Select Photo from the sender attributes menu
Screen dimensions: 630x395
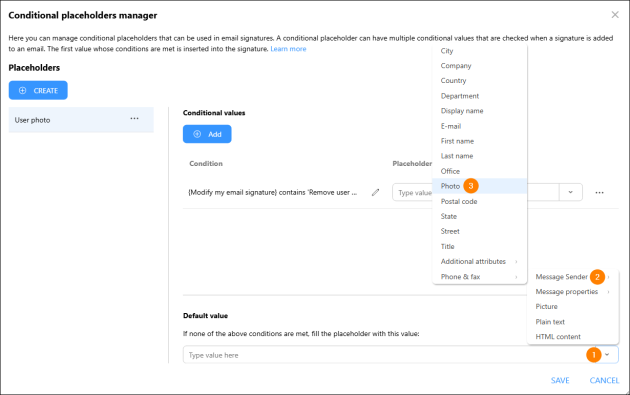(479, 186)
